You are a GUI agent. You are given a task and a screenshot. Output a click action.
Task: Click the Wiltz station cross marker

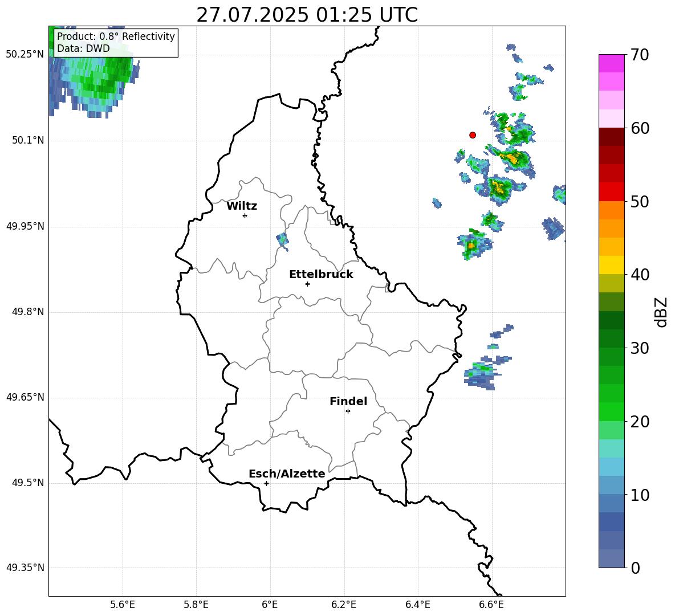(245, 215)
